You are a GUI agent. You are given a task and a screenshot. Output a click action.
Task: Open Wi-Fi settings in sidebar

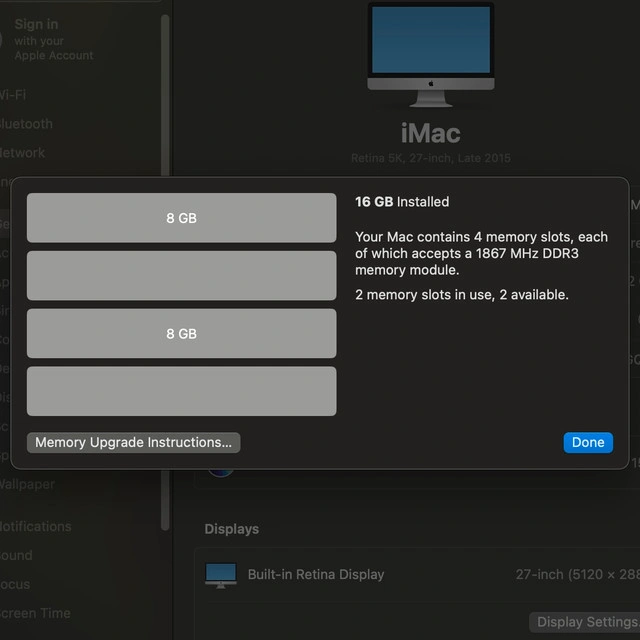14,95
